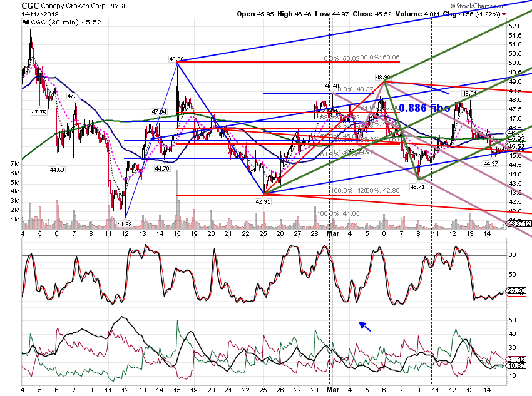
Task: Click the 25.26 stochastic value tag
Action: 516,290
